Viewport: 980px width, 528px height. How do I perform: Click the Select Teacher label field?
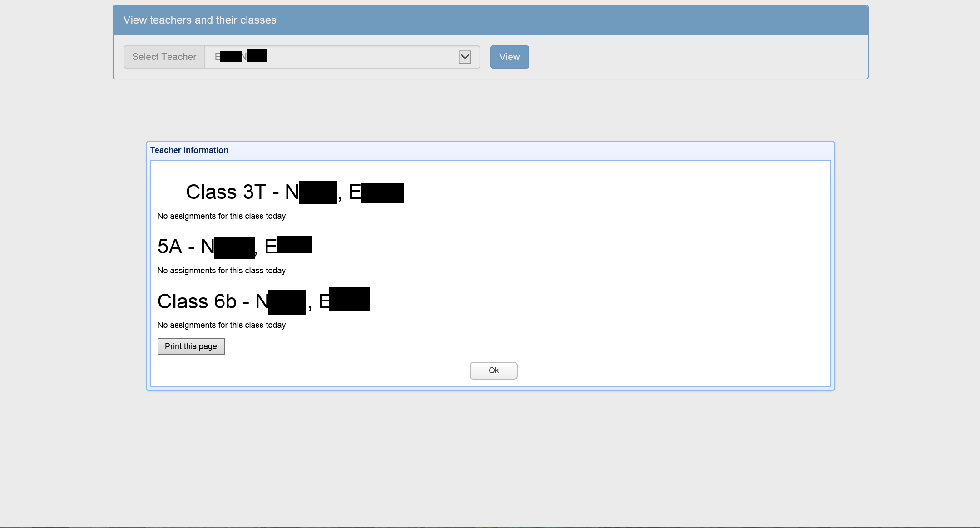164,57
